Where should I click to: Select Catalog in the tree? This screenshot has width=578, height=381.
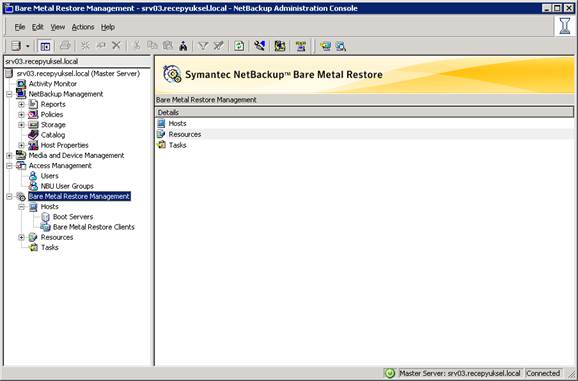tap(53, 135)
